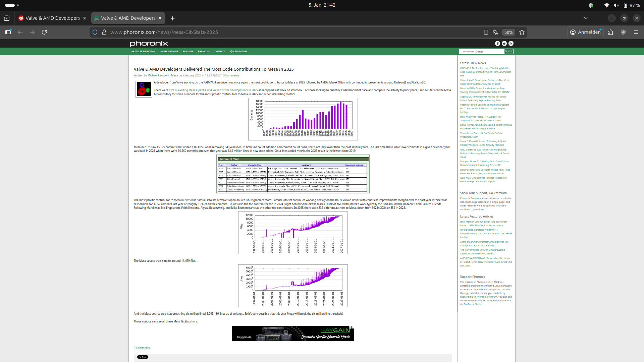Image resolution: width=644 pixels, height=362 pixels.
Task: Open reader view icon in address bar
Action: [x=486, y=32]
